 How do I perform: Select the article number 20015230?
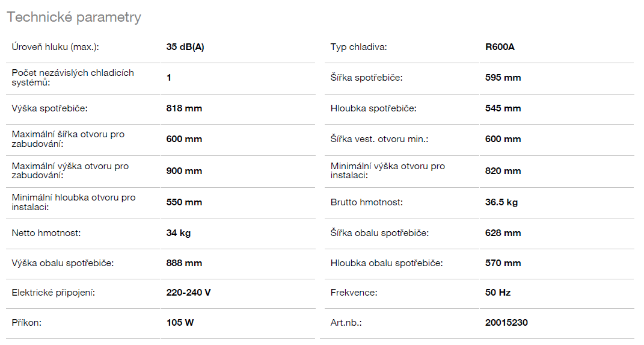[506, 323]
